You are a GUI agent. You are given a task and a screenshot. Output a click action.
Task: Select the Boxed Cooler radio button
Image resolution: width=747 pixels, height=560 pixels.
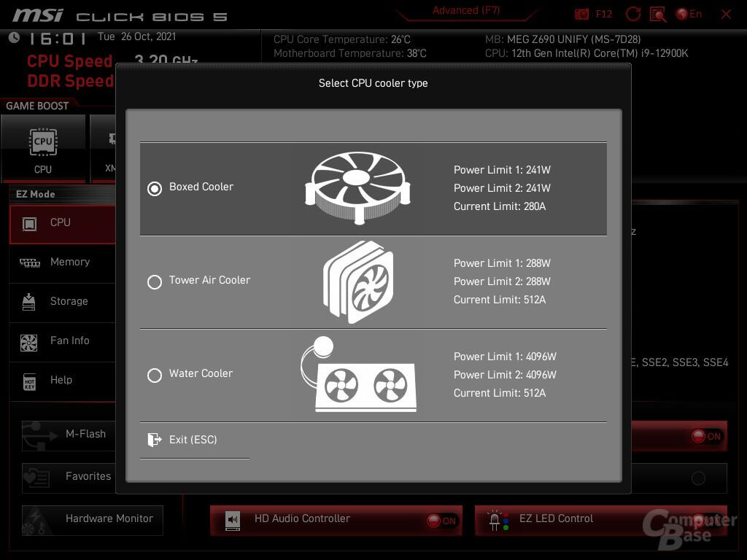click(155, 188)
